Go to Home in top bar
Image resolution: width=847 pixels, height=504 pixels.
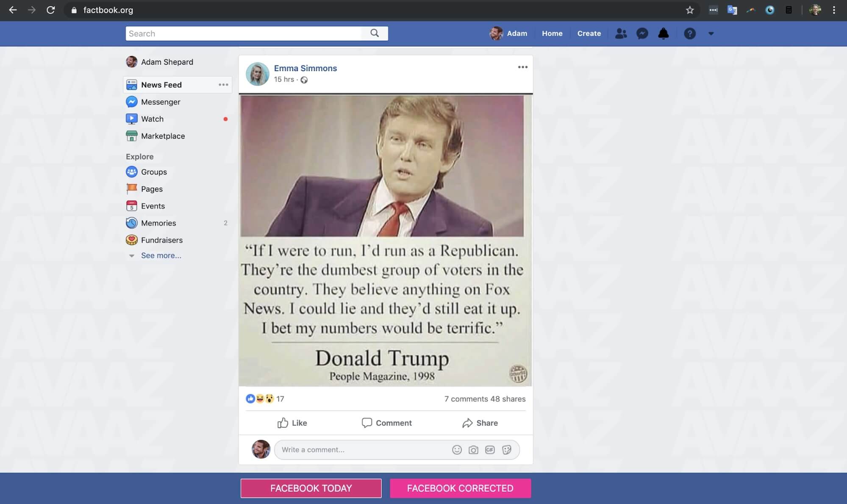click(552, 33)
